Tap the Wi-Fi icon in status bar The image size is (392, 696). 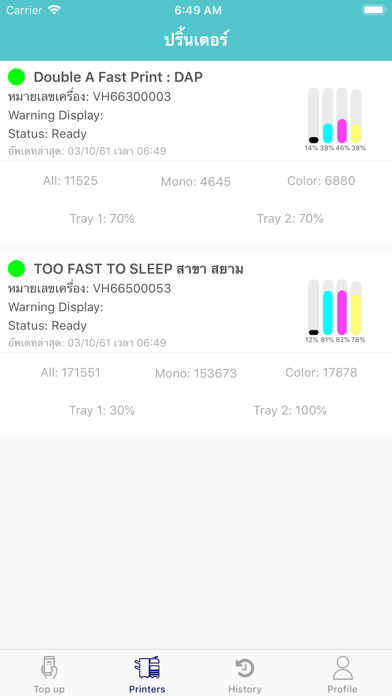coord(54,10)
